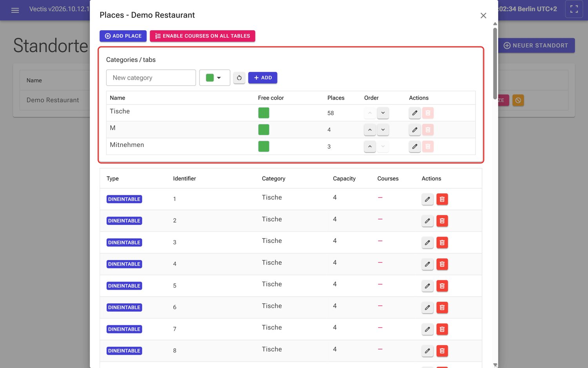The height and width of the screenshot is (368, 588).
Task: Click the Mitnehmen free color swatch
Action: pos(264,146)
